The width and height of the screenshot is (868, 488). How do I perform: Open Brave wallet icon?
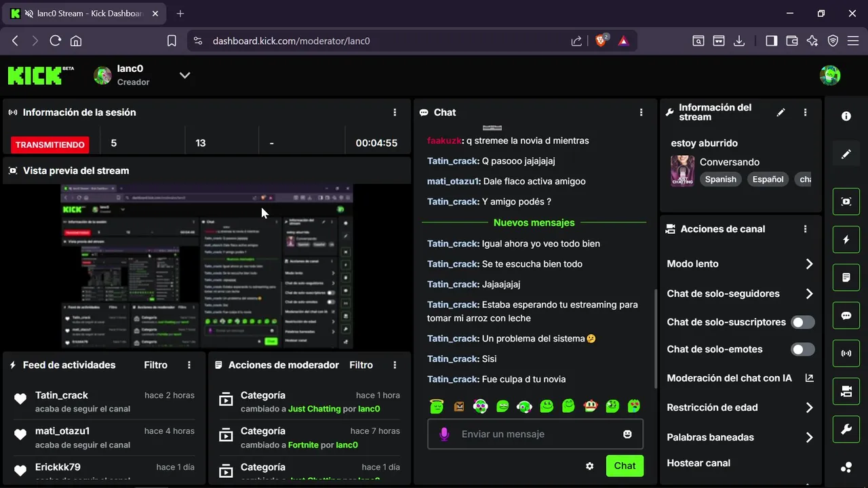pos(791,41)
